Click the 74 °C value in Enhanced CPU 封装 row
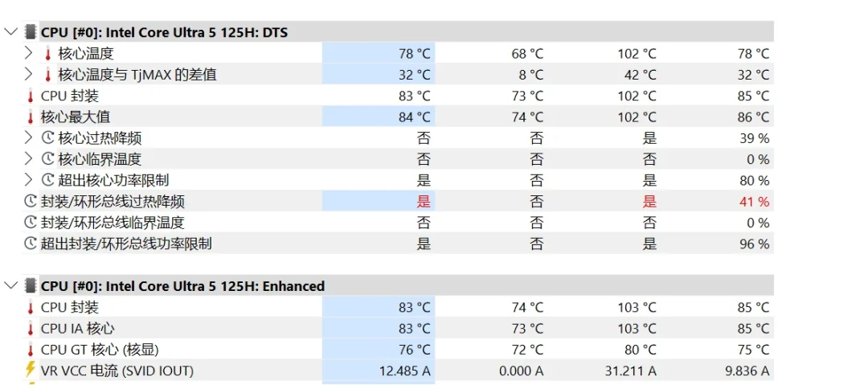This screenshot has width=868, height=385. click(527, 307)
